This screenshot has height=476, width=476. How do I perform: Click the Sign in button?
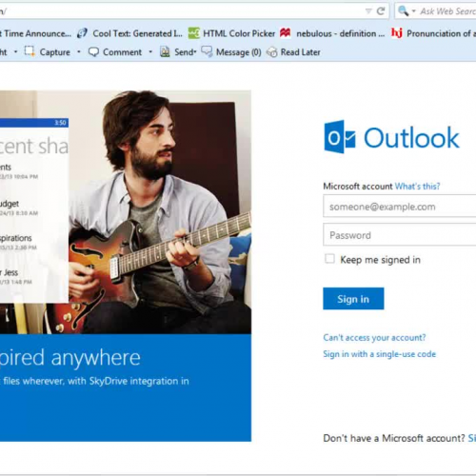click(x=353, y=299)
